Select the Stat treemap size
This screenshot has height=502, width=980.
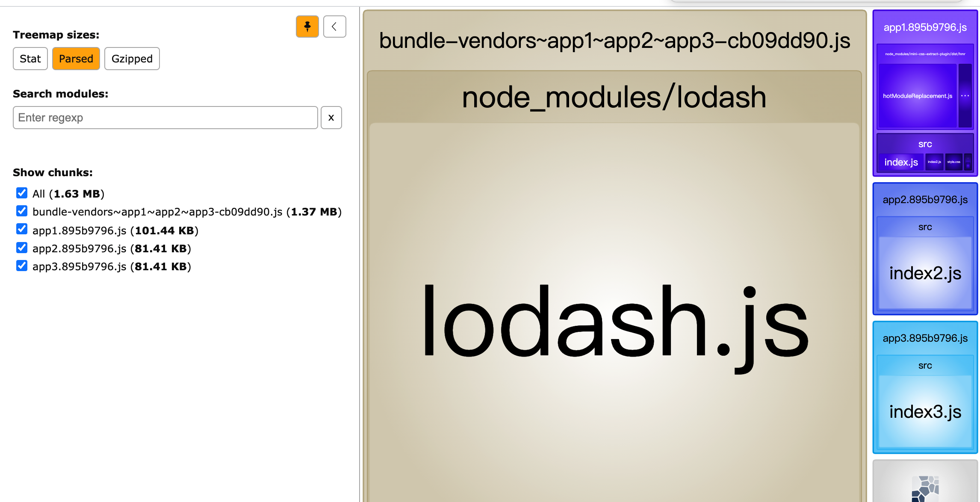tap(30, 59)
